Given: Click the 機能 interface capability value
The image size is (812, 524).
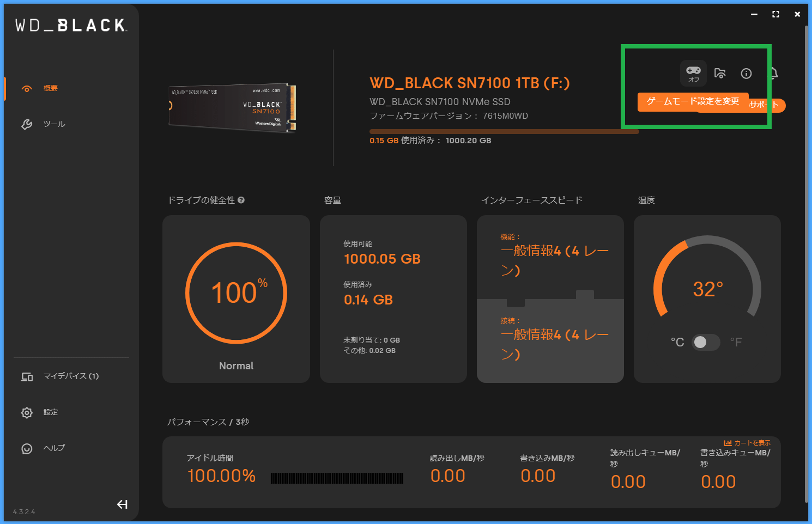Looking at the screenshot, I should pyautogui.click(x=555, y=260).
